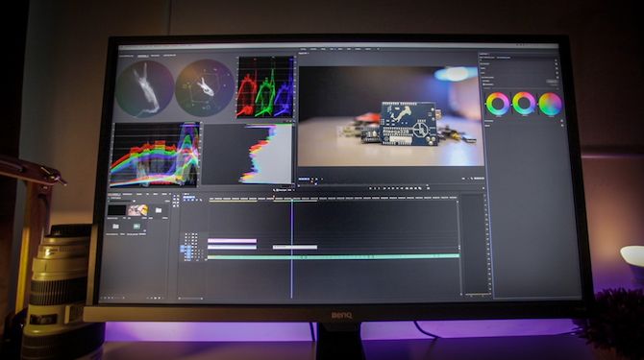
Task: Click the shadows color wheel in Lumetri
Action: (497, 104)
